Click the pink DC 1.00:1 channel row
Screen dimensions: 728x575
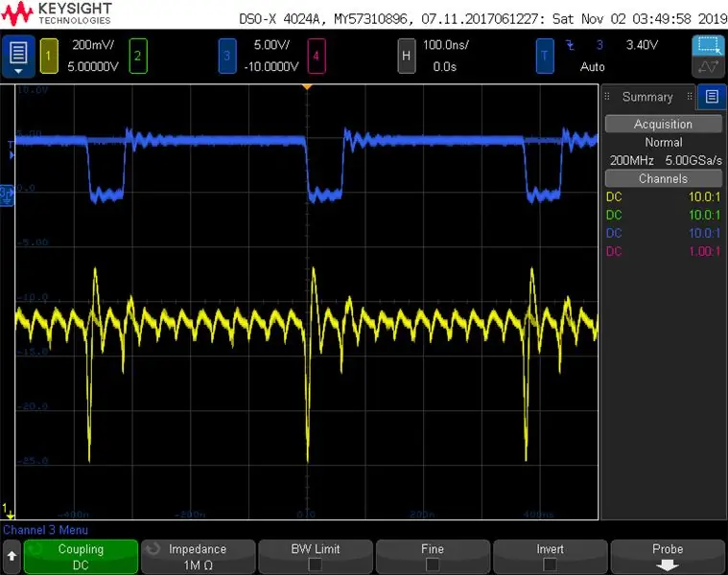(x=663, y=251)
